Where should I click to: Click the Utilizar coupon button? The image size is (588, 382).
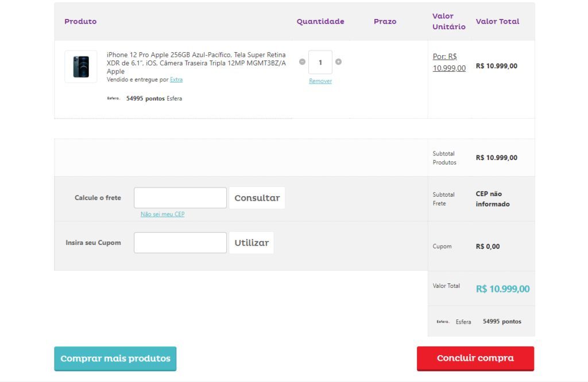coord(252,243)
